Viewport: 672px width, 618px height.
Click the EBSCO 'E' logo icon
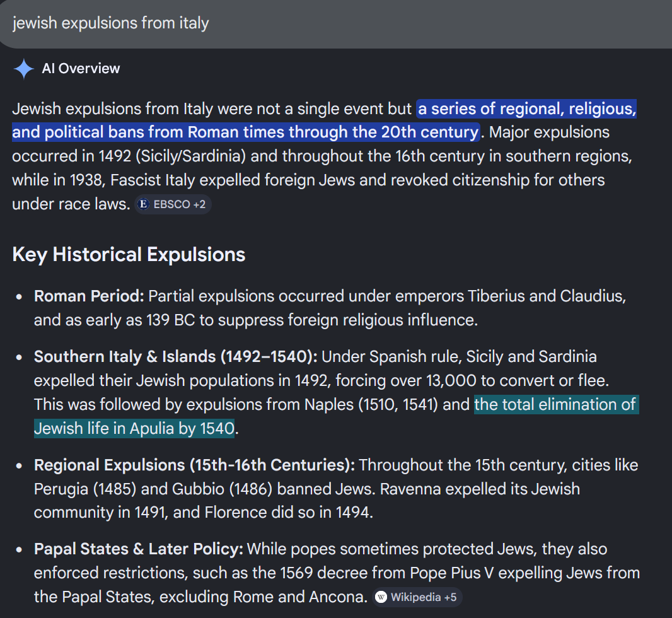click(x=144, y=204)
